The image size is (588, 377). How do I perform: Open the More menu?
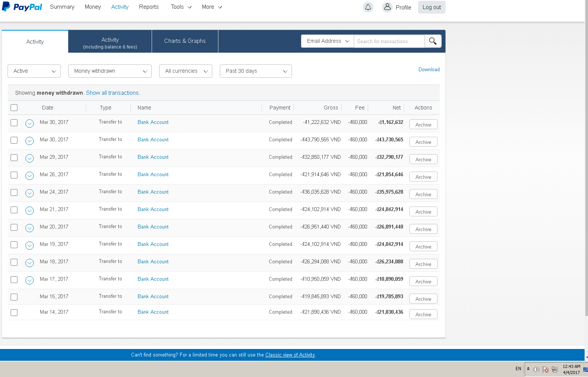(x=212, y=7)
